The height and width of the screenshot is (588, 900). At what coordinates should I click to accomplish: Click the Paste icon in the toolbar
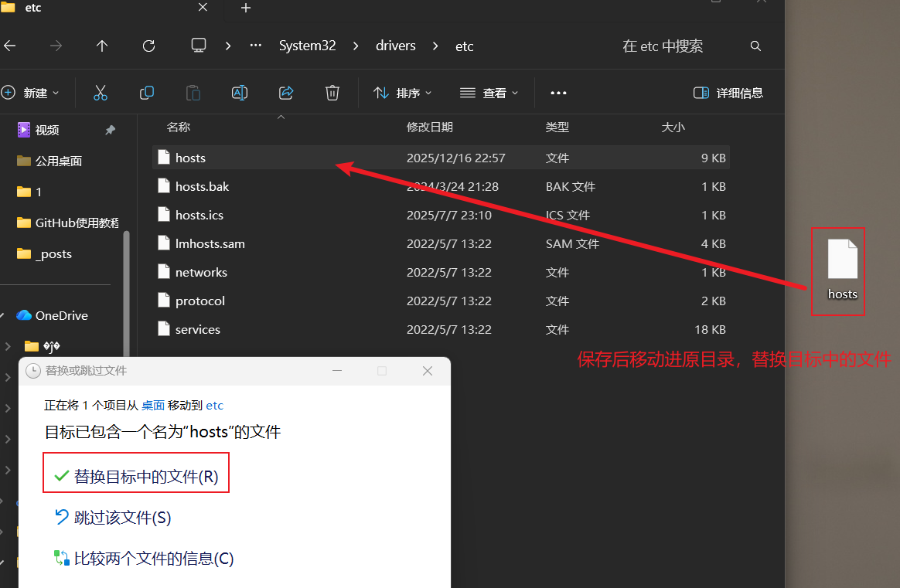(193, 92)
